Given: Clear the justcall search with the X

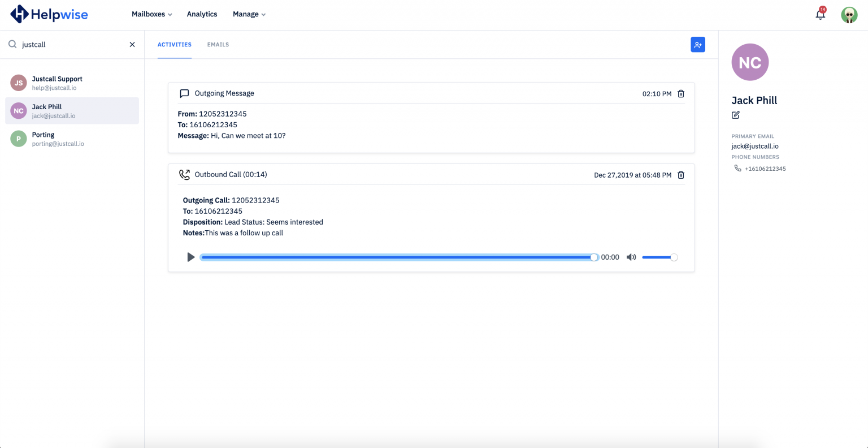Looking at the screenshot, I should tap(132, 44).
